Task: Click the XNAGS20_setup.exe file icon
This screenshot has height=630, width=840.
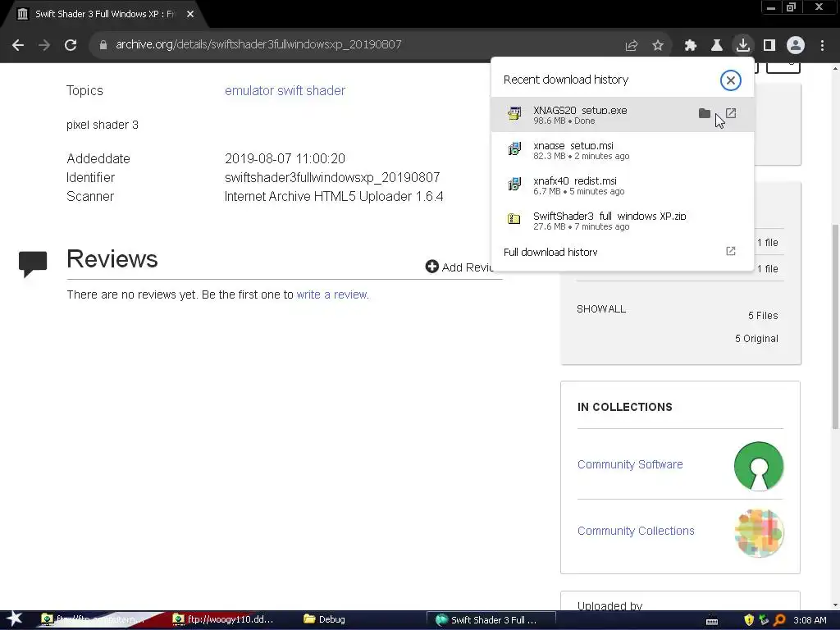Action: click(514, 113)
